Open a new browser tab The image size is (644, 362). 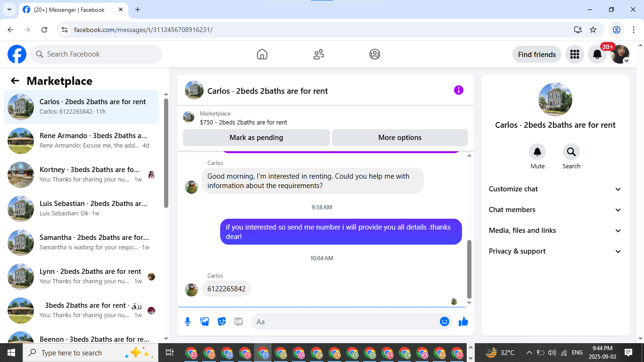click(x=138, y=9)
